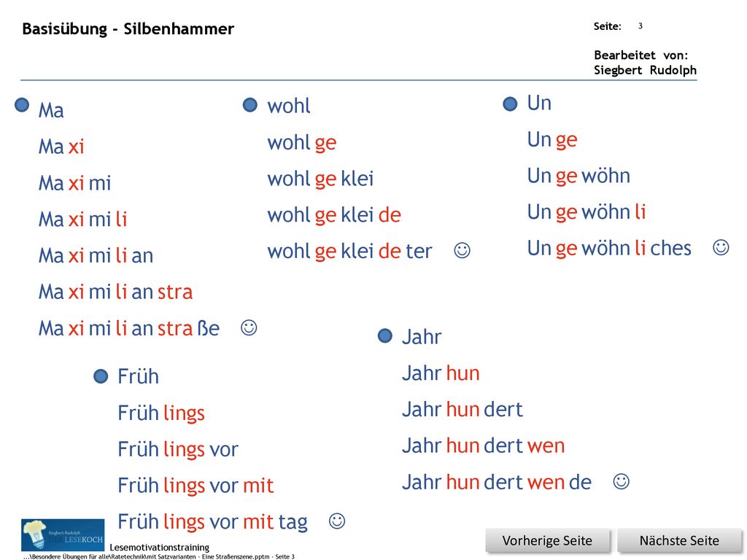Click the smiley after wohlgekleideter

coord(462,251)
